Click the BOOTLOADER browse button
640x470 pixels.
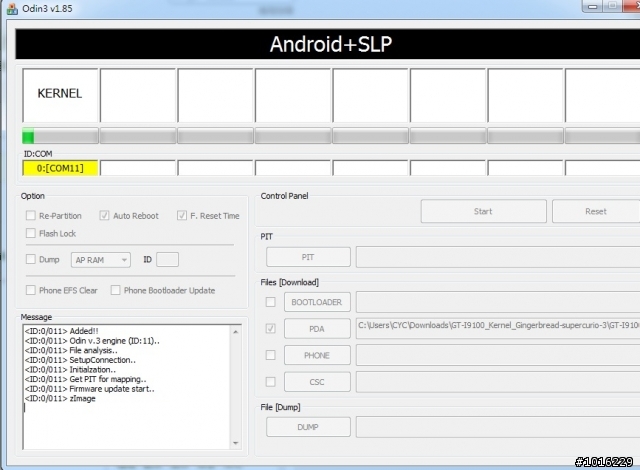coord(317,302)
